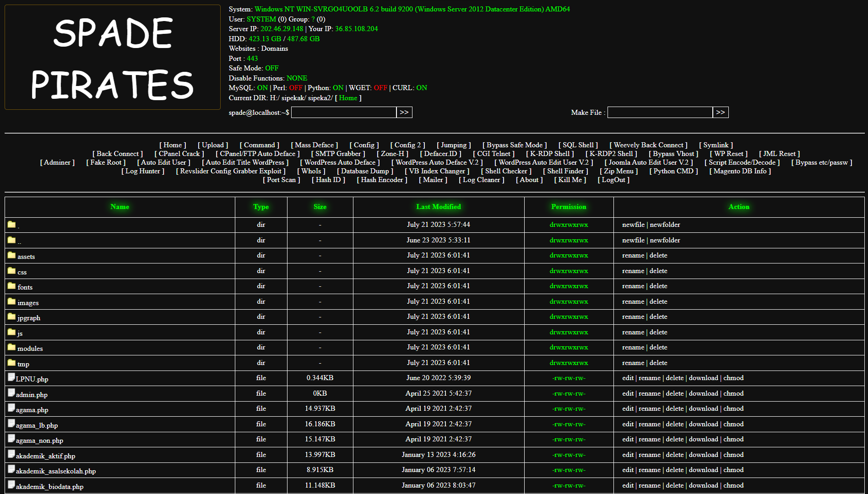
Task: Open the modules folder name link
Action: click(30, 349)
